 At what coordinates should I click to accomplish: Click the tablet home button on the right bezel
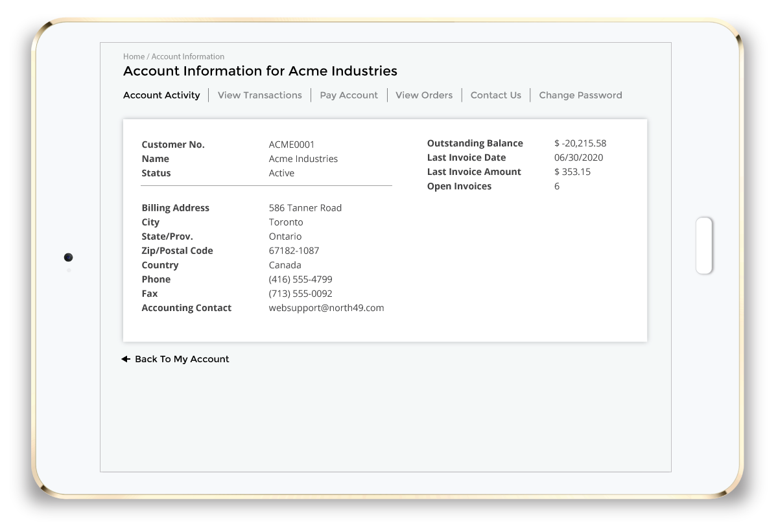coord(704,246)
